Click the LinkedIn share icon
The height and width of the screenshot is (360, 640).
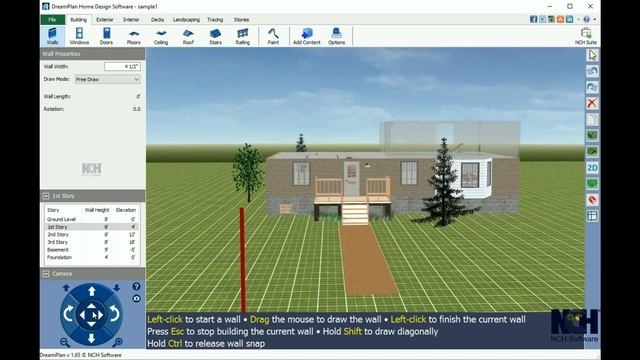point(569,19)
